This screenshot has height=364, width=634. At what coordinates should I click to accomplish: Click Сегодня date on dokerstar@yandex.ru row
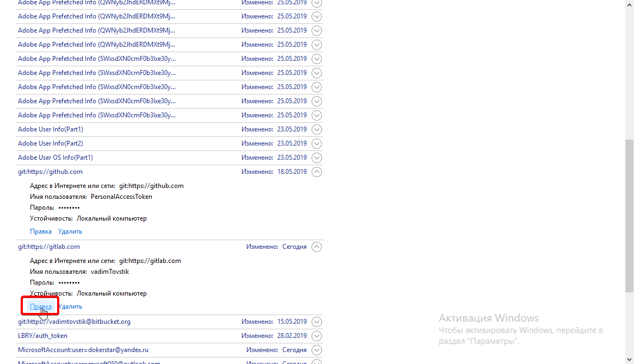point(294,350)
